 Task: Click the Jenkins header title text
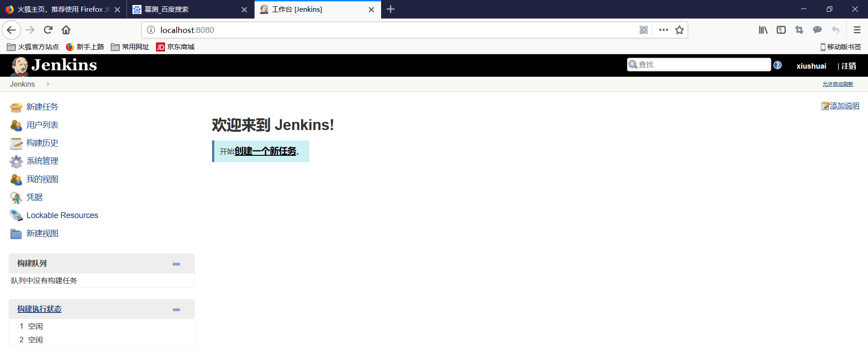[64, 65]
